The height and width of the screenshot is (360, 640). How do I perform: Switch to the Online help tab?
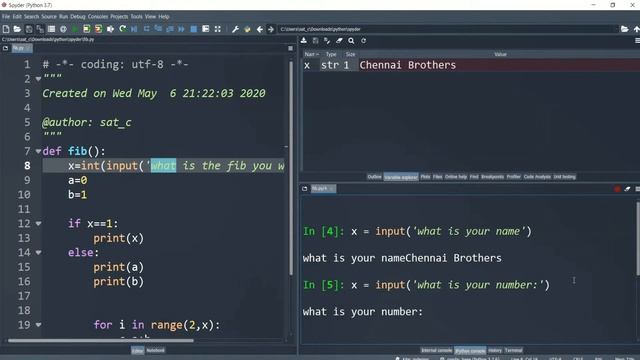(x=456, y=177)
